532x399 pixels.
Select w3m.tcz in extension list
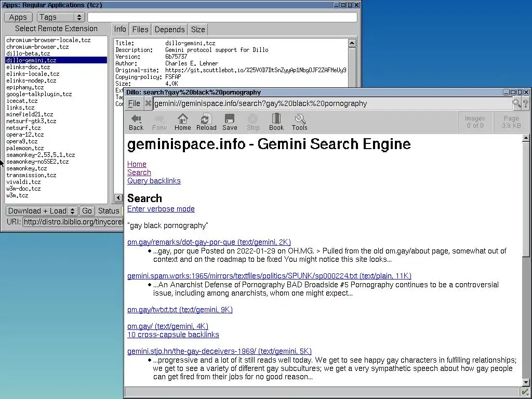(x=56, y=196)
